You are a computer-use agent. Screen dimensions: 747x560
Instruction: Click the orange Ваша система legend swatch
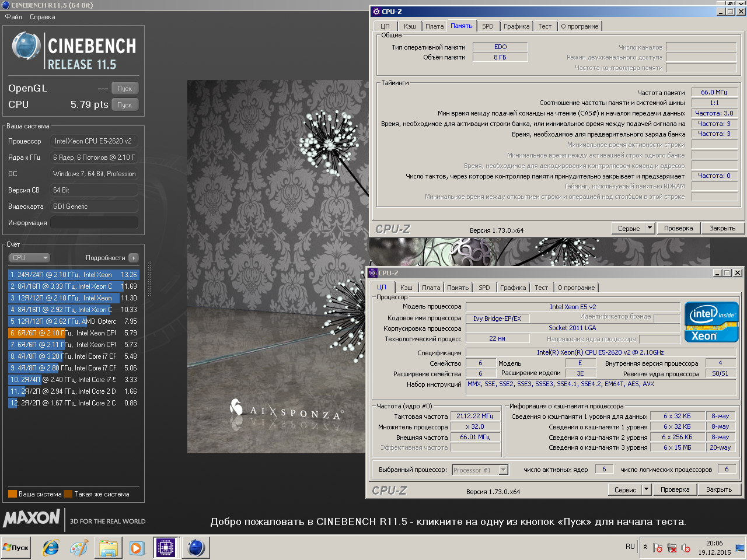pyautogui.click(x=12, y=494)
